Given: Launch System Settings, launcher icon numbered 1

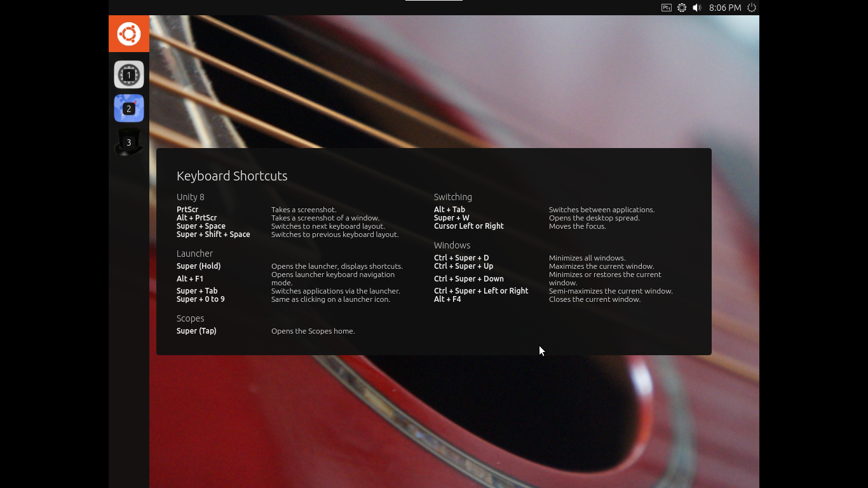Looking at the screenshot, I should pyautogui.click(x=129, y=75).
